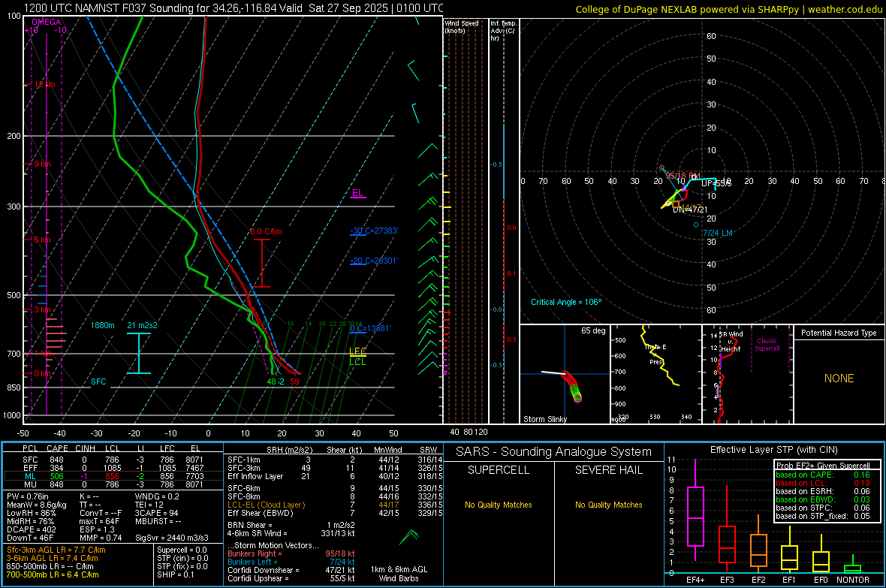Viewport: 886px width, 588px height.
Task: Click the SEVERE HAIL column header
Action: tap(608, 470)
